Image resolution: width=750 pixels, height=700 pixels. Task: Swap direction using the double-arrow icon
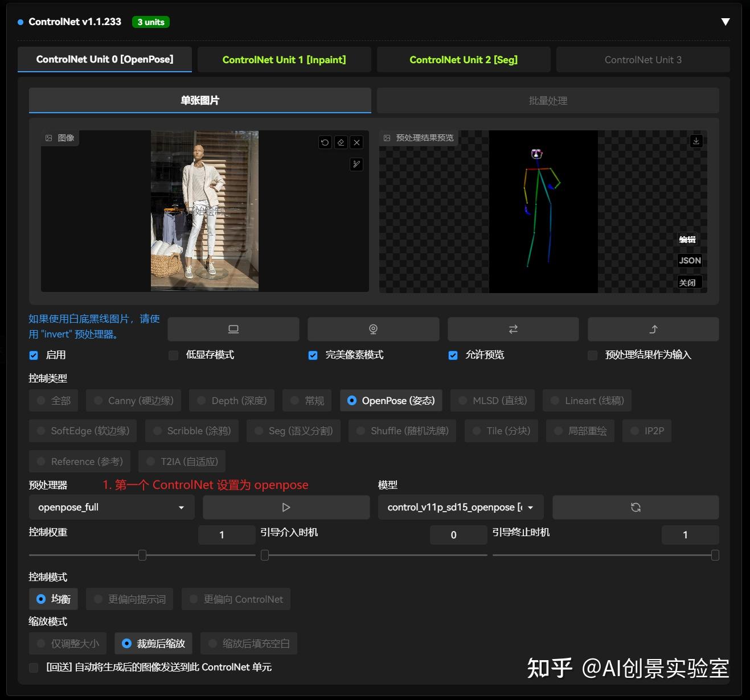coord(513,329)
